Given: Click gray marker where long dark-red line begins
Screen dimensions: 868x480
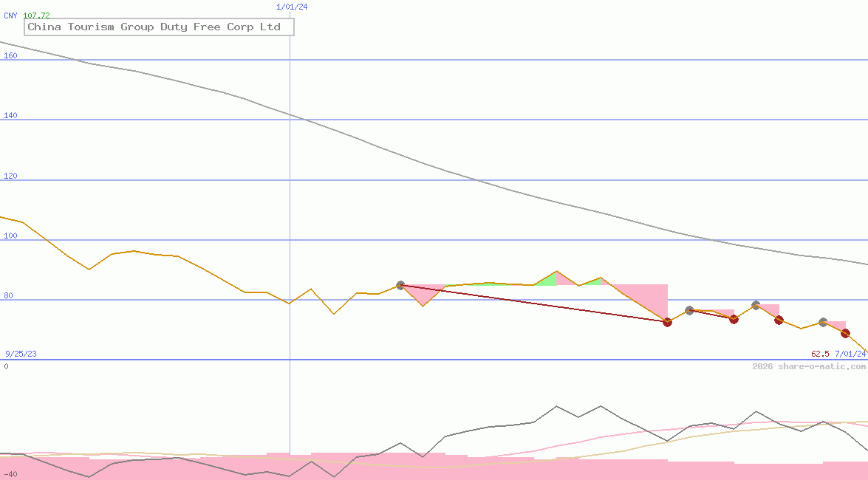Looking at the screenshot, I should [401, 285].
